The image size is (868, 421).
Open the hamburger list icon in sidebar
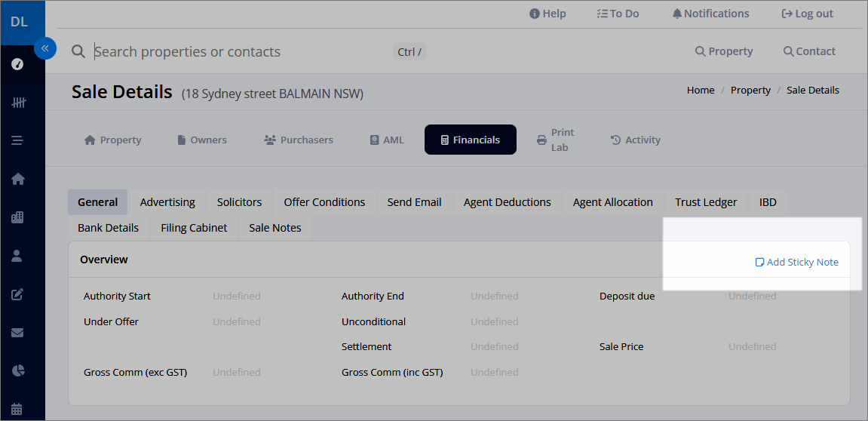tap(17, 140)
